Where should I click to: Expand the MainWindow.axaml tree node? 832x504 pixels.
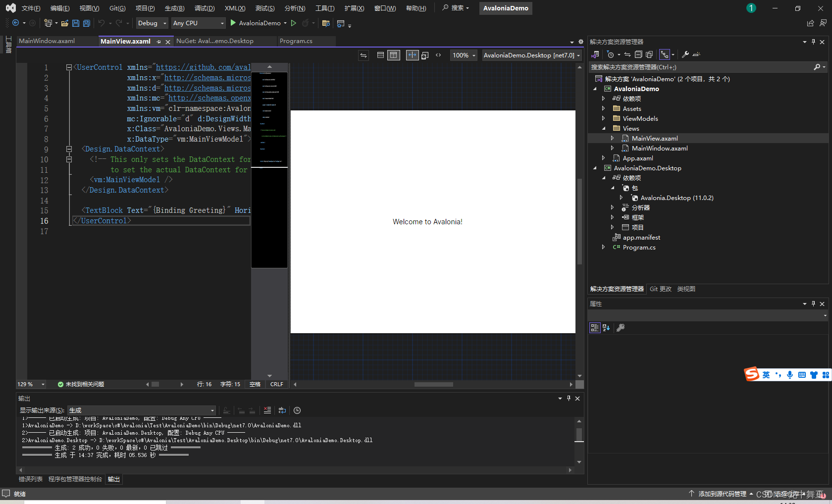tap(612, 148)
